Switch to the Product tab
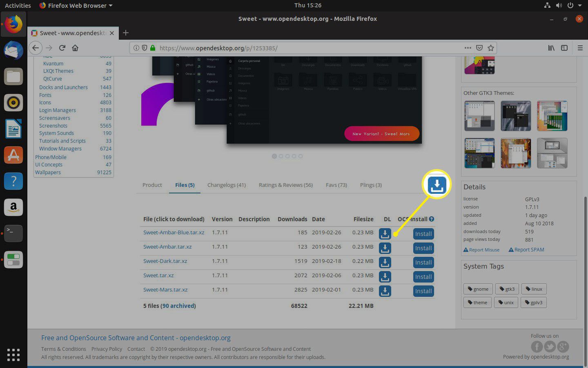588x368 pixels. [152, 185]
